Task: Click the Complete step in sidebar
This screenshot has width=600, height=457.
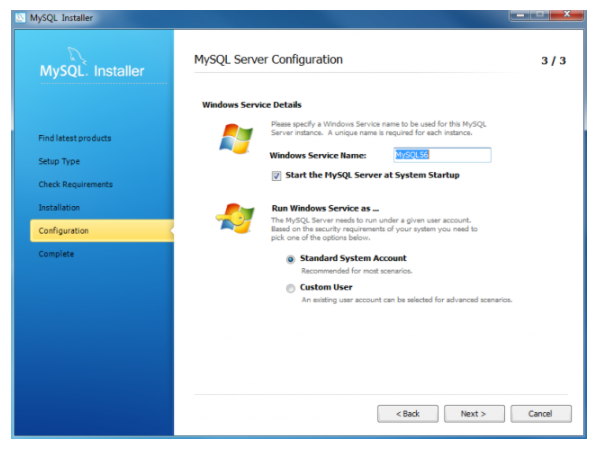Action: 56,254
